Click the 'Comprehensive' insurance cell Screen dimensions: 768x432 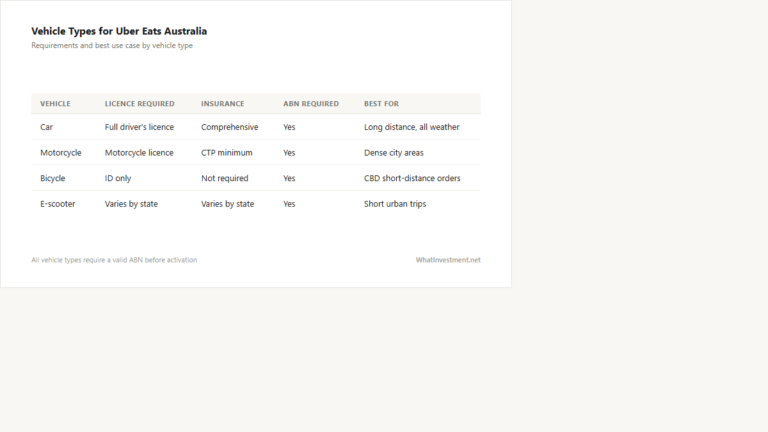tap(230, 127)
